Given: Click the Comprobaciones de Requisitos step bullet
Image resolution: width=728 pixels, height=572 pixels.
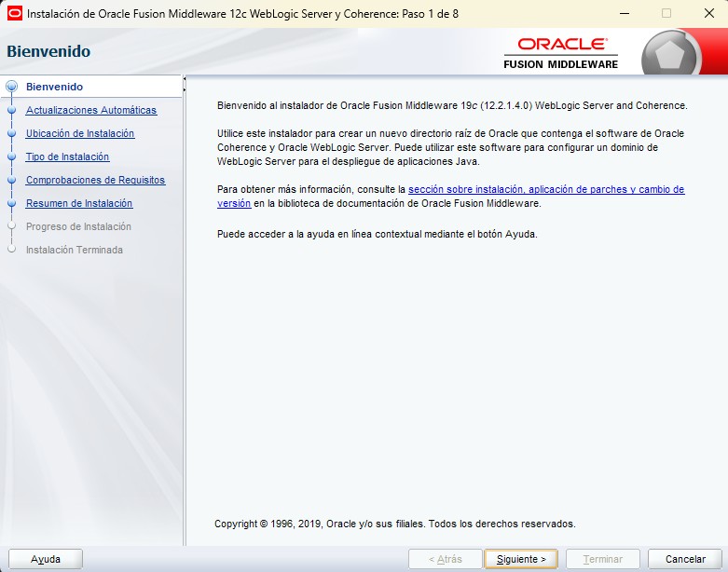Looking at the screenshot, I should 11,180.
